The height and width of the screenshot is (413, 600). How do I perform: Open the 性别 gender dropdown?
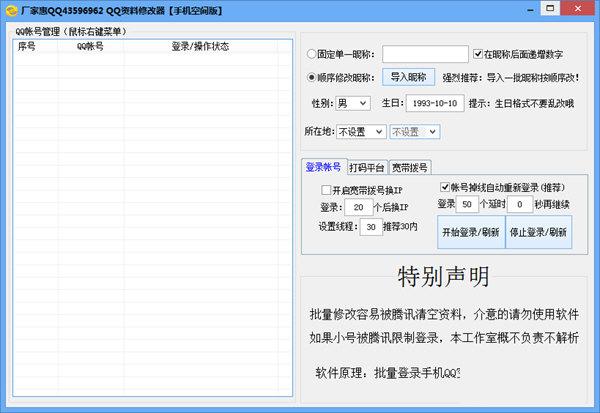pos(353,103)
